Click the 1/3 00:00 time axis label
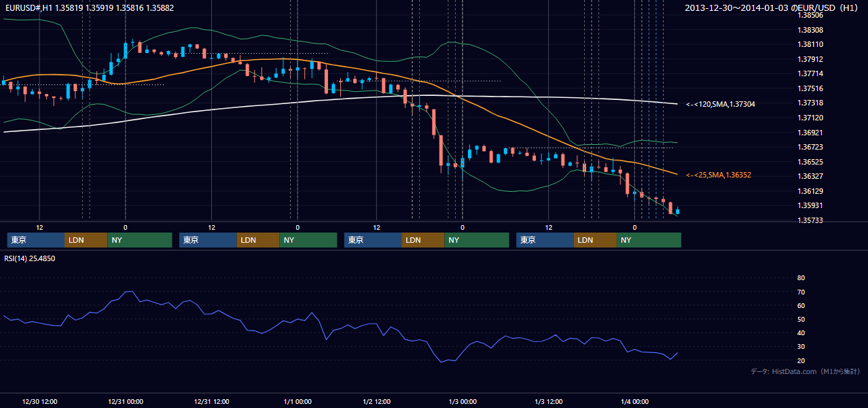868x408 pixels. [x=463, y=402]
